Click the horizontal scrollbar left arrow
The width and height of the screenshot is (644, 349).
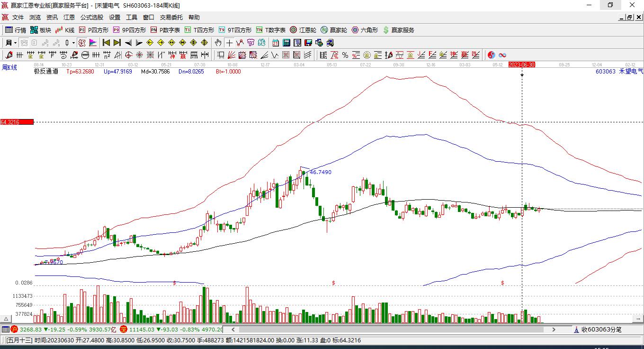[233, 329]
